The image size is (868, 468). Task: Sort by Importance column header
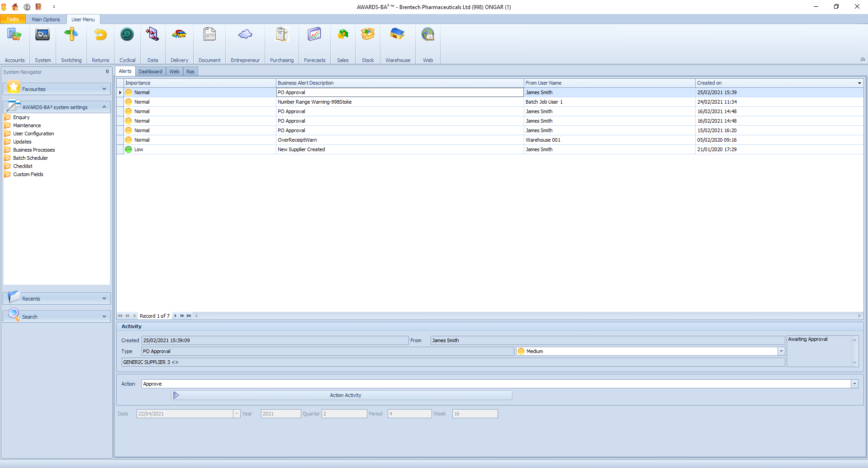(x=199, y=83)
